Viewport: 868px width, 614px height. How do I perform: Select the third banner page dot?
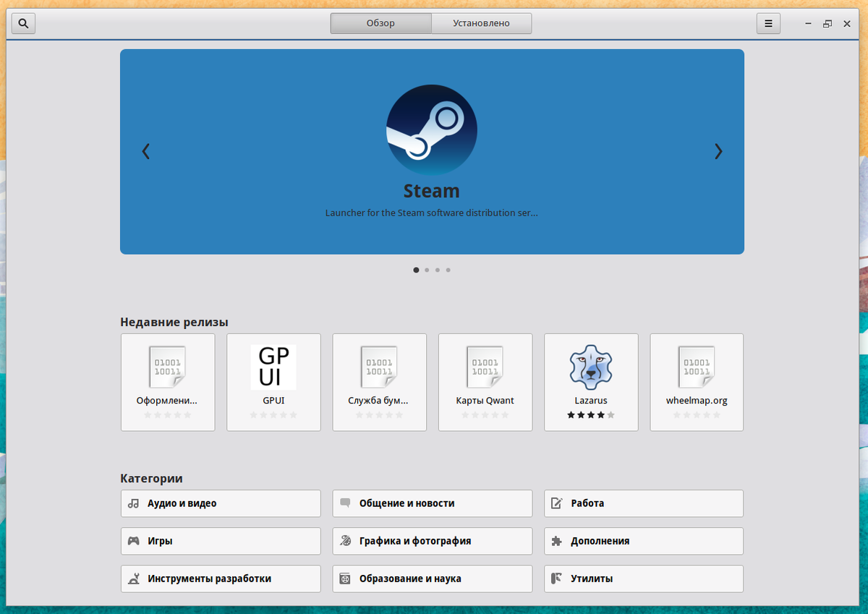click(438, 270)
